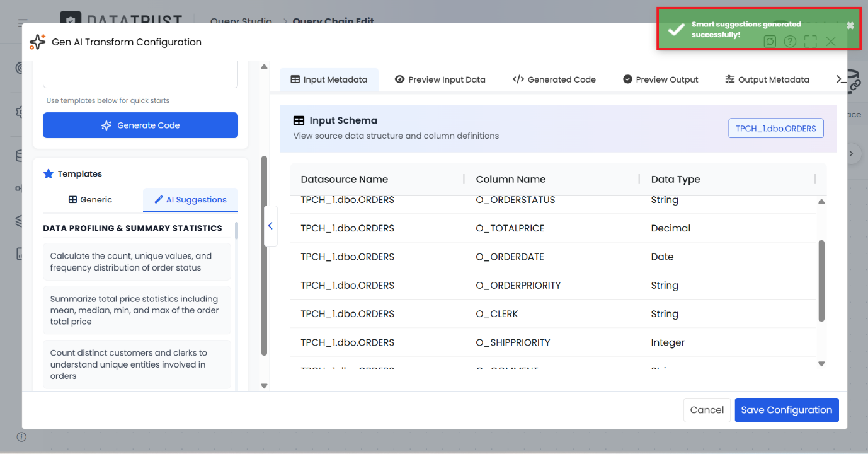
Task: Click the down arrow of left panel scrollbar
Action: pos(265,386)
